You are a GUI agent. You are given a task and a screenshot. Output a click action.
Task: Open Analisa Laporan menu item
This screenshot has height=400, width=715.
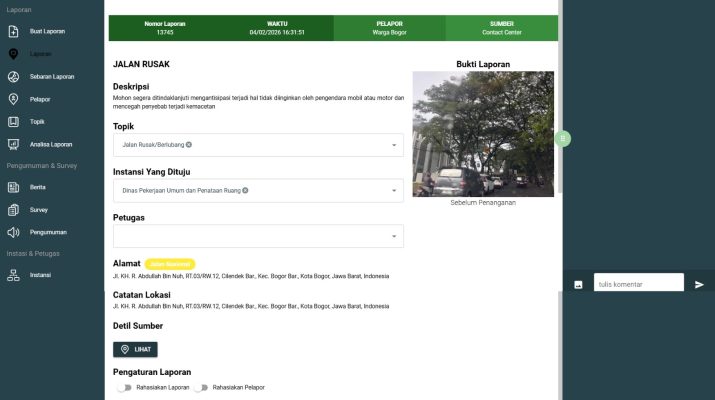tap(51, 145)
